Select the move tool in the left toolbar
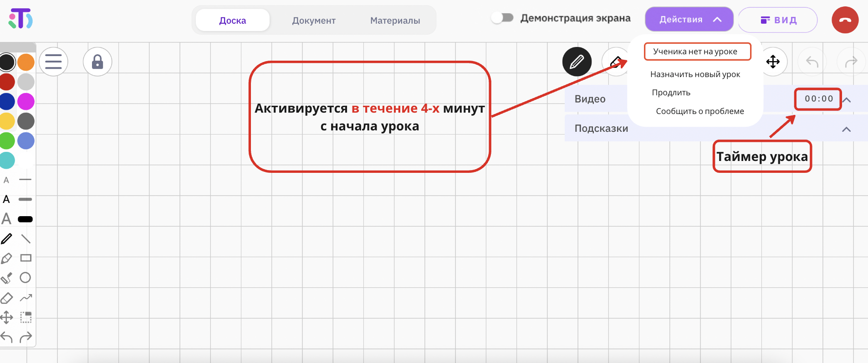Screen dimensions: 868x363 6,317
